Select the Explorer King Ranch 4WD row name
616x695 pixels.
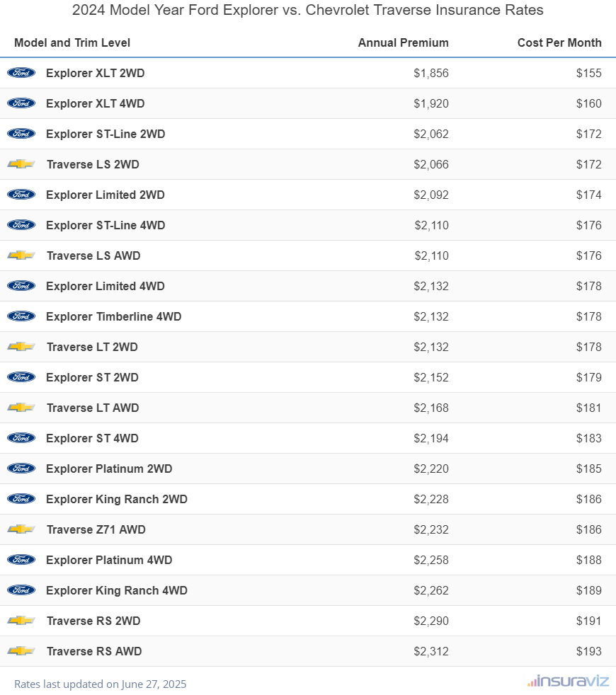point(117,590)
